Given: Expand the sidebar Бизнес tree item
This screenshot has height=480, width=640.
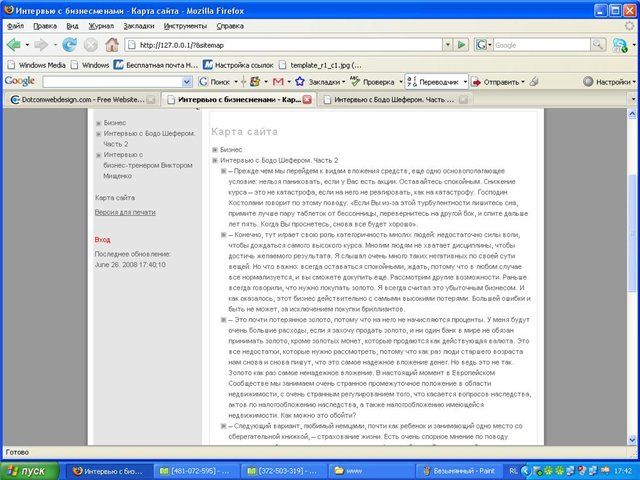Looking at the screenshot, I should tap(98, 123).
